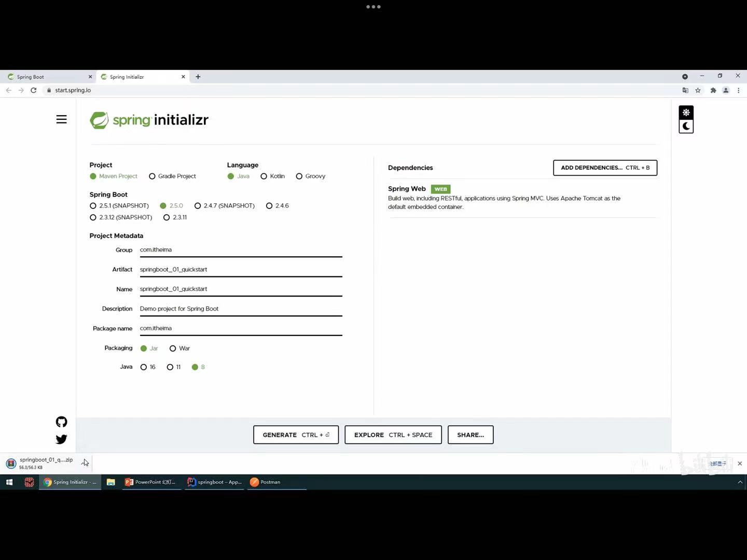Choose Spring Boot 2.4.7 (SNAPSHOT)
The height and width of the screenshot is (560, 747).
(x=198, y=206)
